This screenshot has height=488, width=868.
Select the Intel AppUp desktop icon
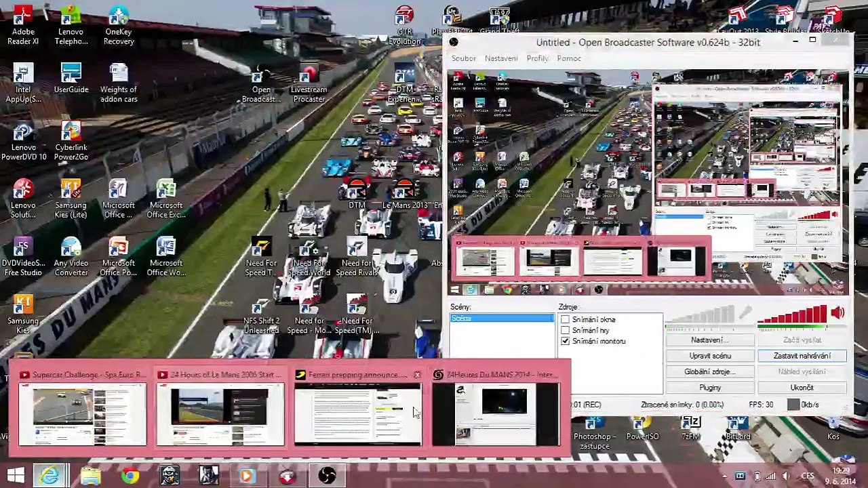[x=23, y=83]
